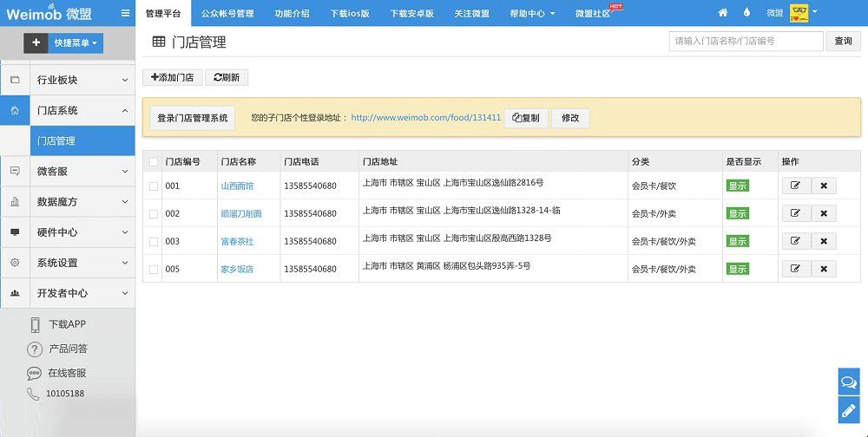This screenshot has height=437, width=868.
Task: Click the home icon in top bar
Action: coord(723,13)
